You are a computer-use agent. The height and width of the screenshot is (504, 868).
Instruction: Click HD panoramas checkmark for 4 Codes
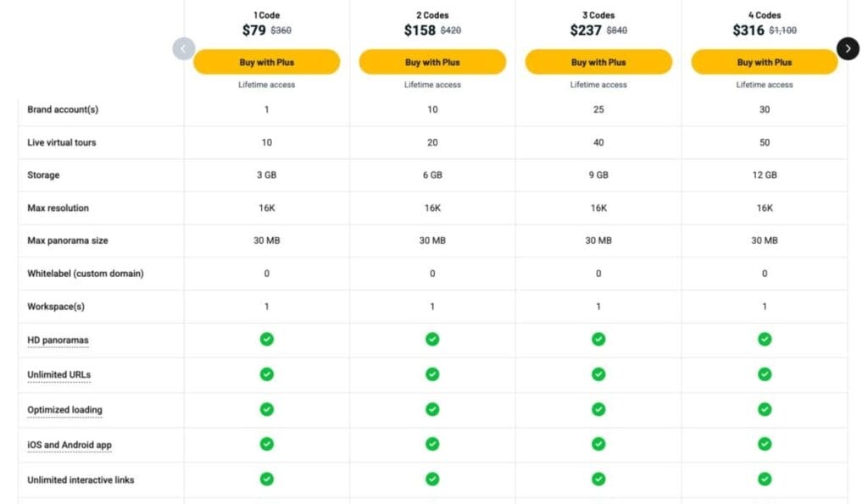point(765,339)
